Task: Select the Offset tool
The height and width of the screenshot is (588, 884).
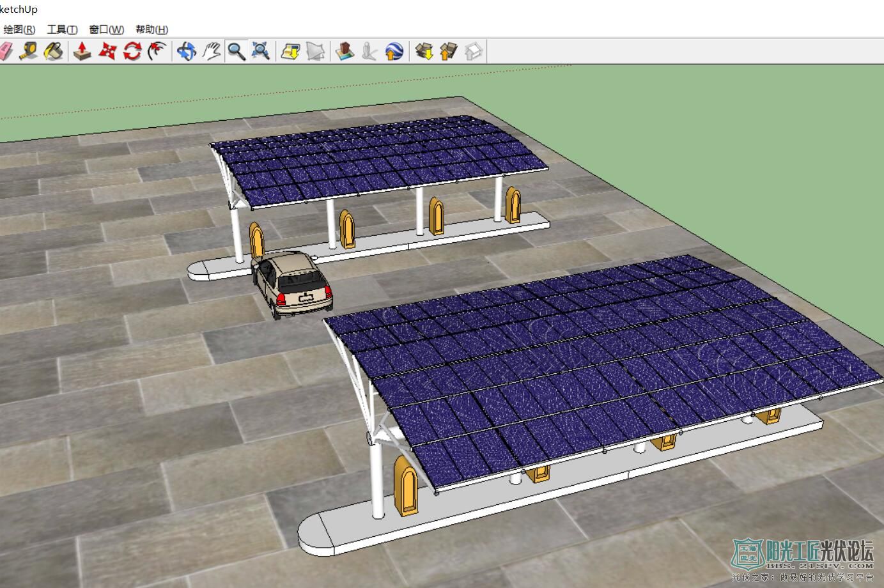Action: [157, 51]
